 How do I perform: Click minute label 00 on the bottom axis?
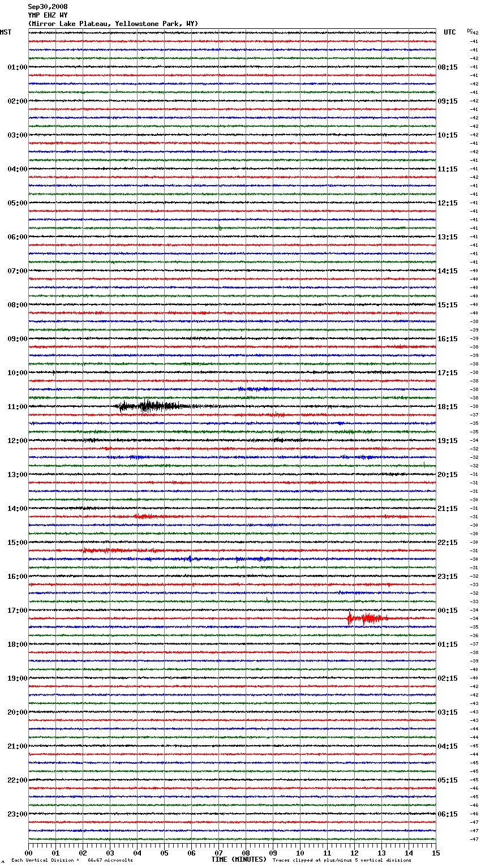coord(28,853)
